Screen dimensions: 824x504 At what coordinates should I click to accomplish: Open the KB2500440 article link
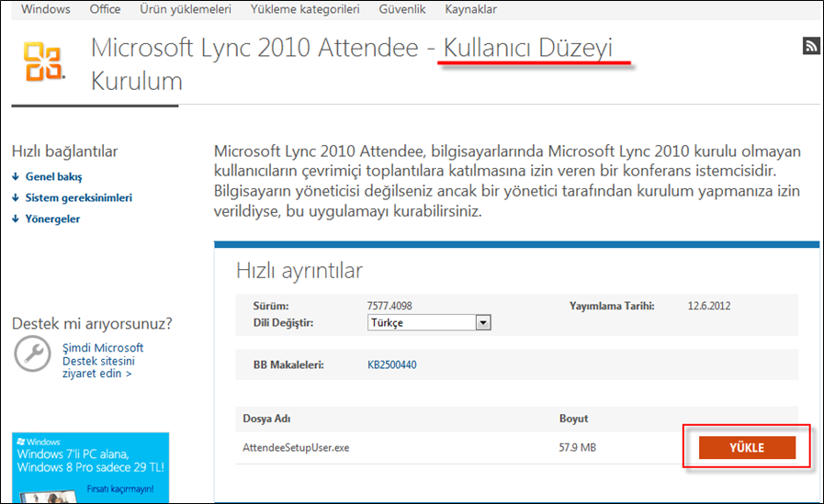click(x=392, y=364)
